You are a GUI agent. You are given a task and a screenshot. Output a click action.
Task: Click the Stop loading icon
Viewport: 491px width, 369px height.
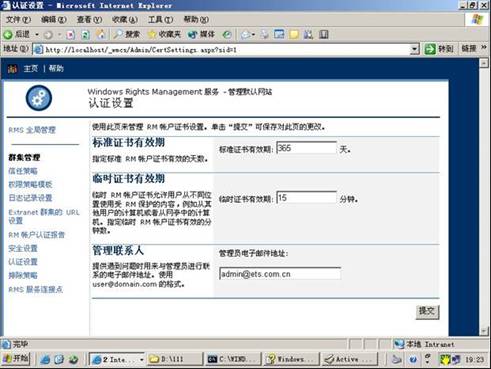click(71, 34)
